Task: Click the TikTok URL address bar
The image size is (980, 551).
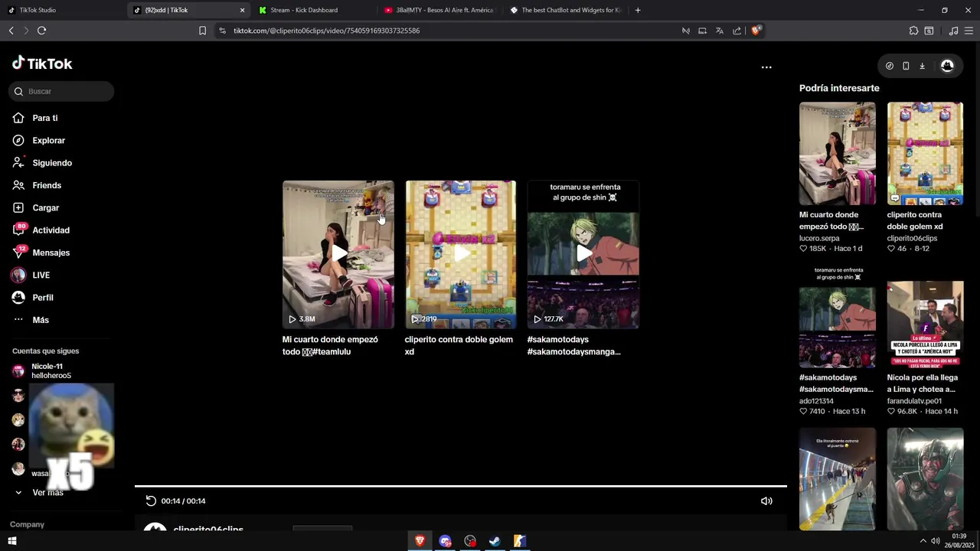Action: [x=326, y=31]
